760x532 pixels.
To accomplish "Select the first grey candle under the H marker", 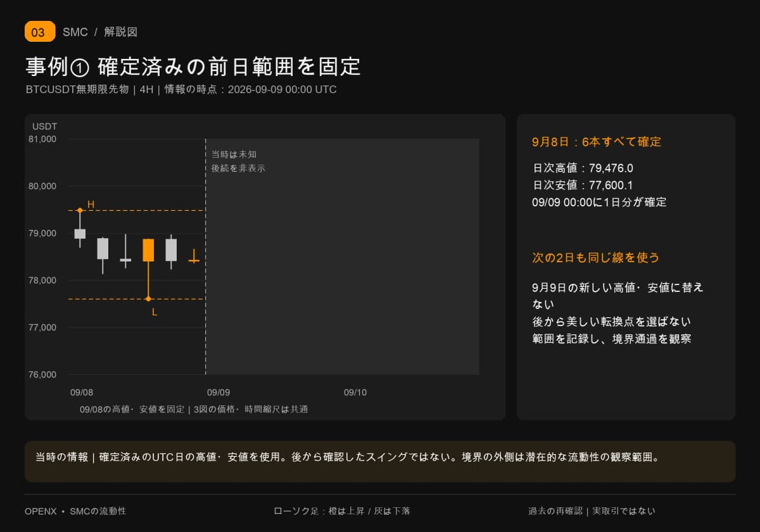I will pyautogui.click(x=80, y=229).
